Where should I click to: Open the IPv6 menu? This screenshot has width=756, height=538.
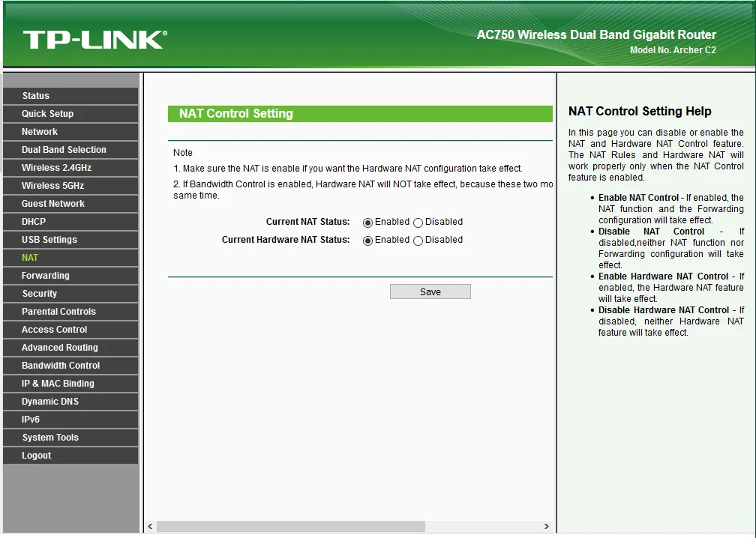point(70,419)
